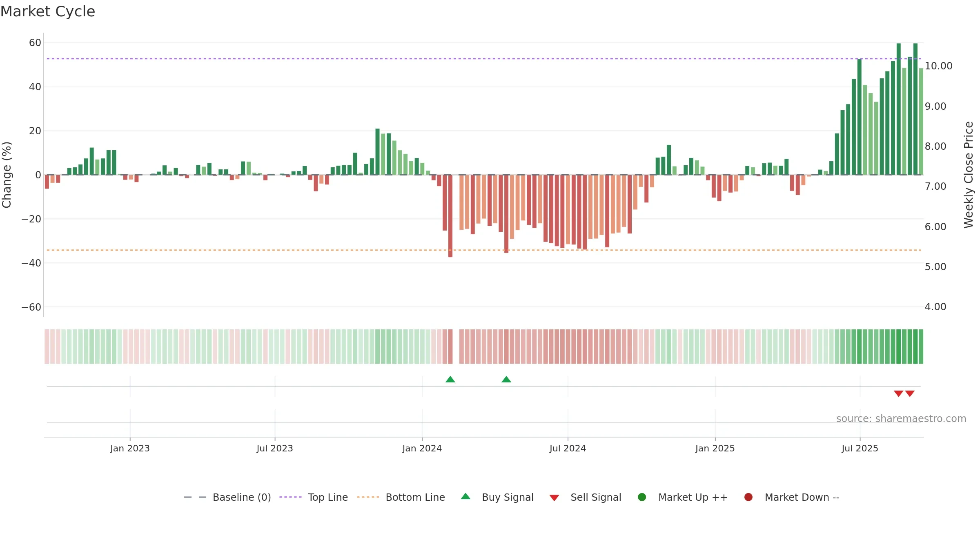Click the 4.00 price axis value
The width and height of the screenshot is (980, 551).
pyautogui.click(x=935, y=307)
